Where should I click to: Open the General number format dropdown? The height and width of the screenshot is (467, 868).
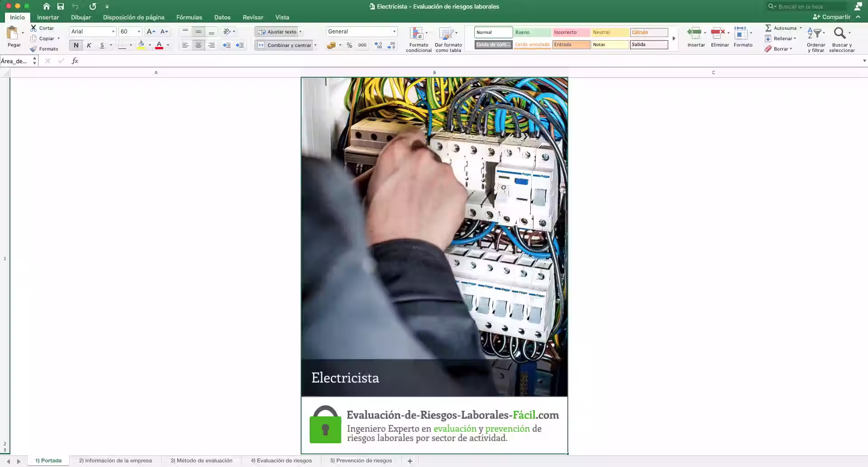click(393, 32)
